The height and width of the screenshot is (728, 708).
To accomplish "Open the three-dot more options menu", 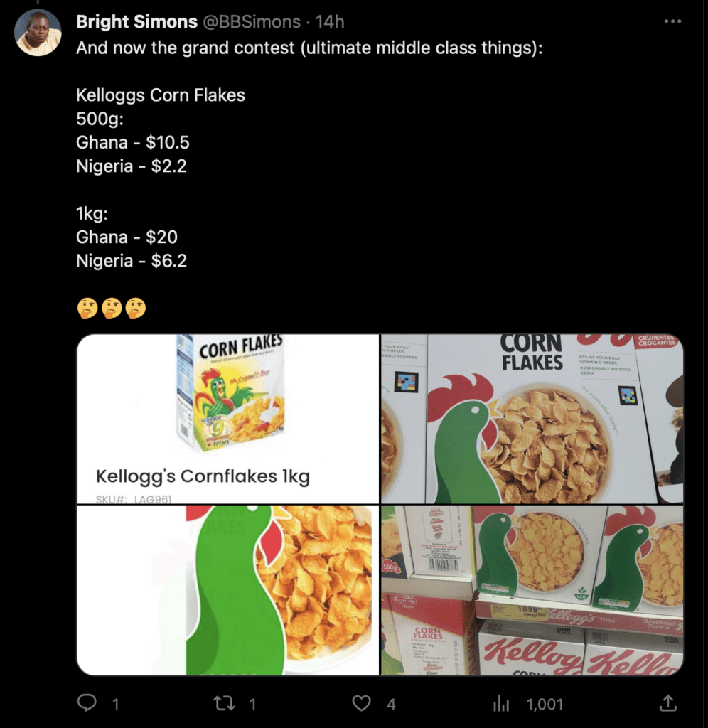I will tap(672, 22).
